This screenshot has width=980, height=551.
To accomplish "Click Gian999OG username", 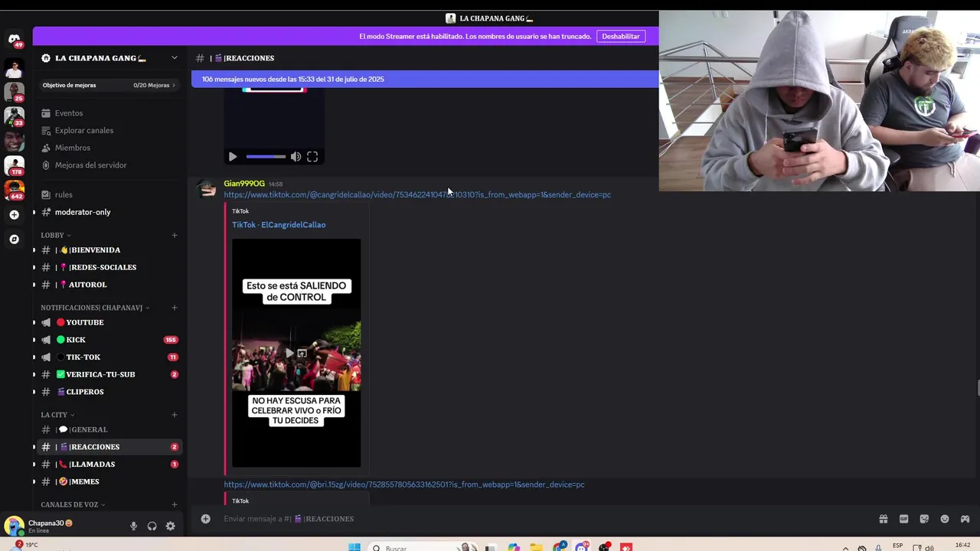I will tap(244, 184).
